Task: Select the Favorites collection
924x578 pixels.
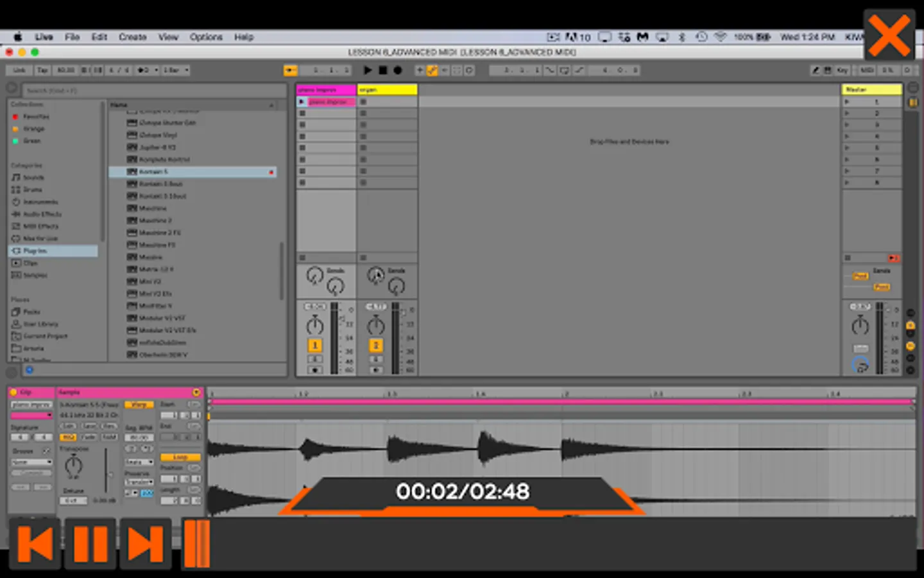Action: (x=36, y=117)
